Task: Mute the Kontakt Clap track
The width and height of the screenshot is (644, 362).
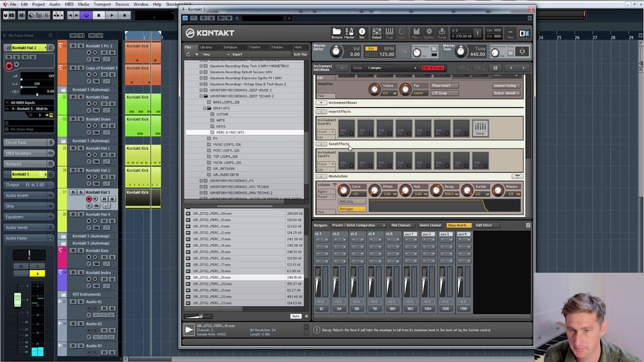Action: 73,97
